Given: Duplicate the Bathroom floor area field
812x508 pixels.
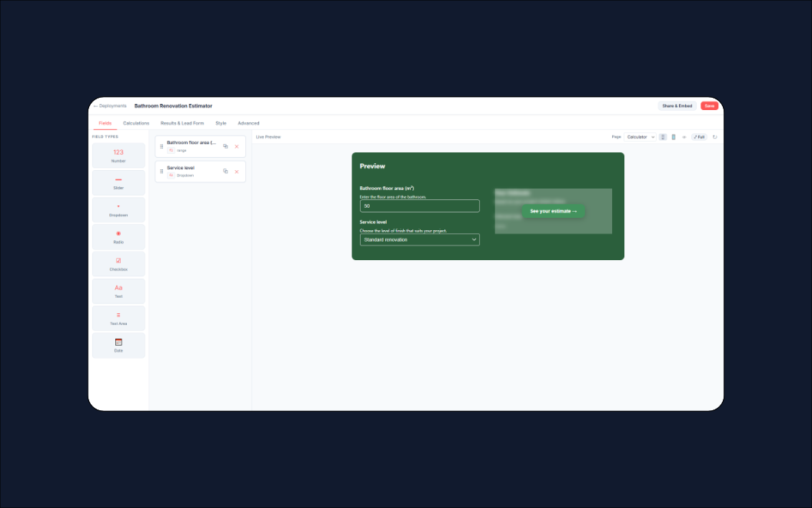Looking at the screenshot, I should pyautogui.click(x=225, y=146).
